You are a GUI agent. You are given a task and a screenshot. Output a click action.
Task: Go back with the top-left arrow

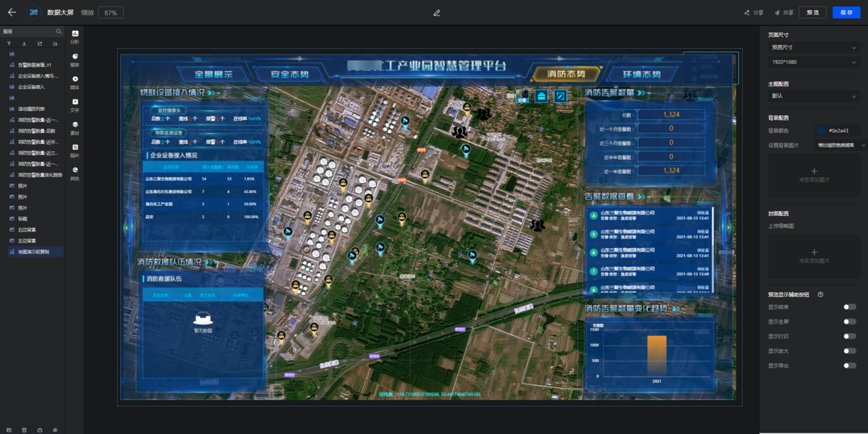click(12, 13)
